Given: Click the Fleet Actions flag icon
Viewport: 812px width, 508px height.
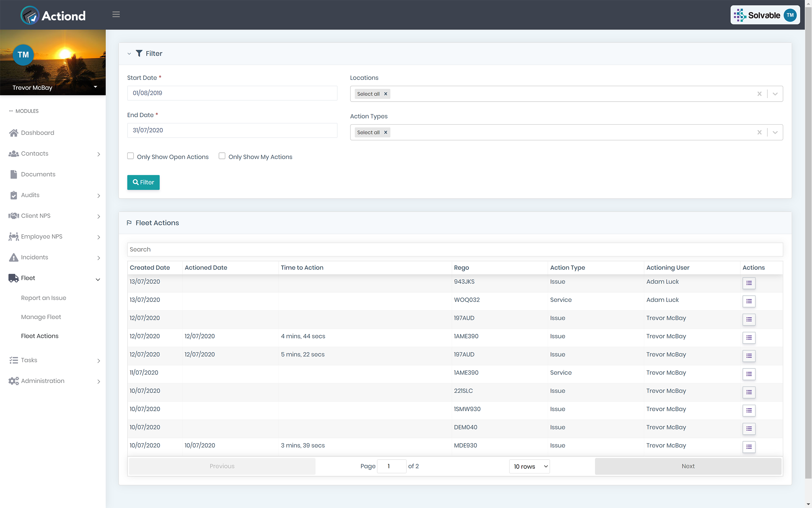Looking at the screenshot, I should point(130,223).
